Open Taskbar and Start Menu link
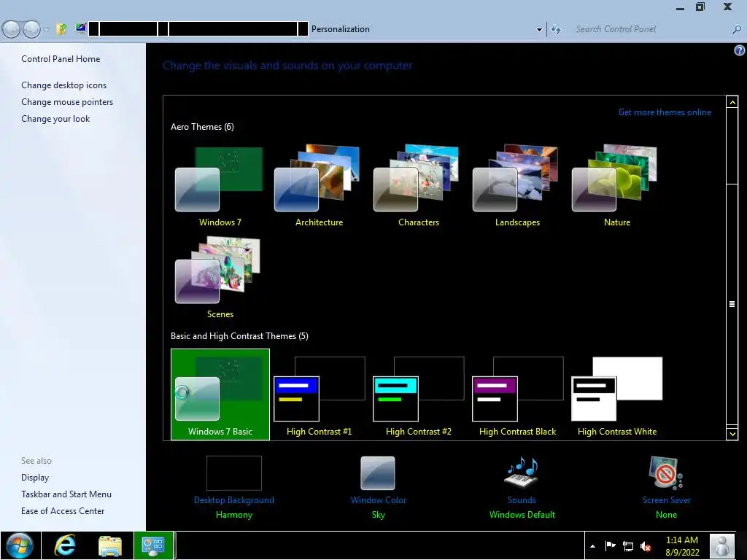This screenshot has height=560, width=747. click(66, 494)
